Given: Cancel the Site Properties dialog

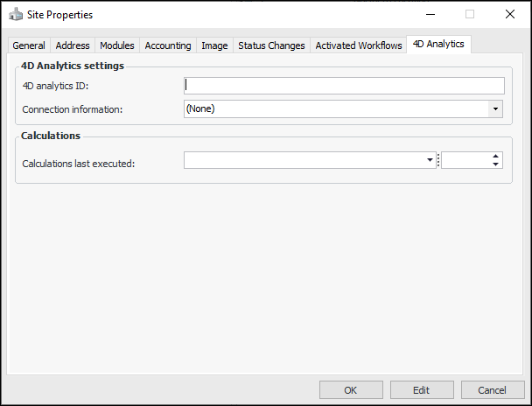Looking at the screenshot, I should tap(493, 389).
